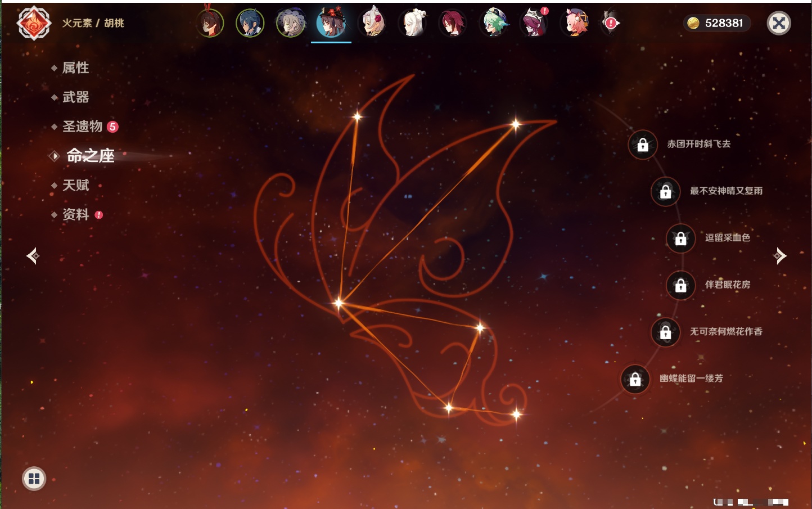Open the 资料 profile tab
Image resolution: width=812 pixels, height=509 pixels.
(76, 214)
